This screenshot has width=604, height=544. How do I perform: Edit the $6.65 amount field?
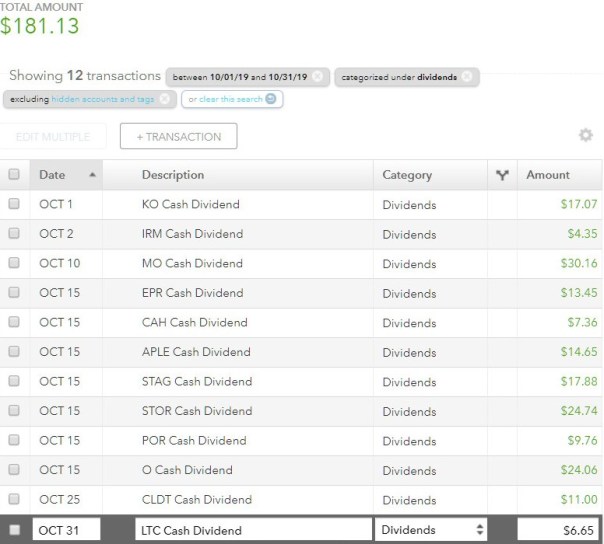point(559,530)
